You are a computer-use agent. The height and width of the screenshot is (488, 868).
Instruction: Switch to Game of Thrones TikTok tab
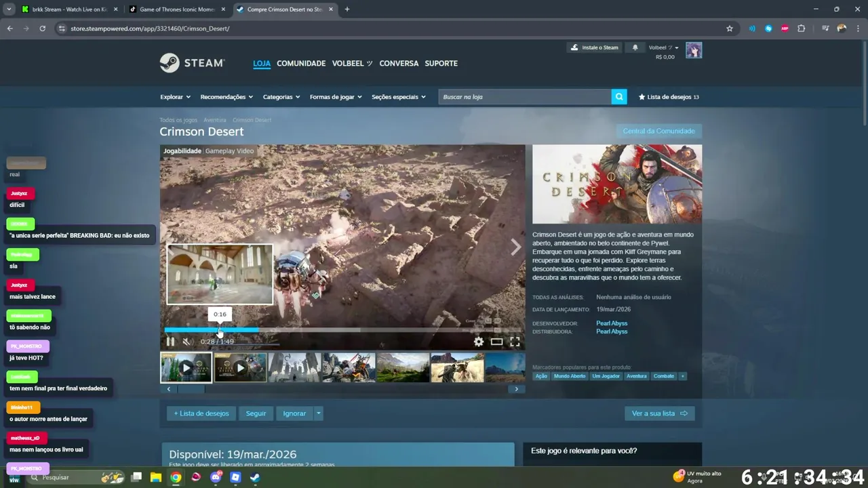(x=176, y=9)
